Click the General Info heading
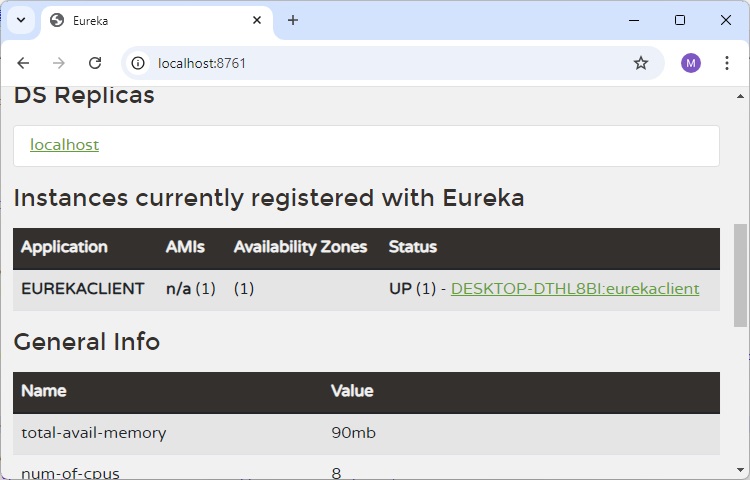Image resolution: width=750 pixels, height=480 pixels. (x=87, y=342)
